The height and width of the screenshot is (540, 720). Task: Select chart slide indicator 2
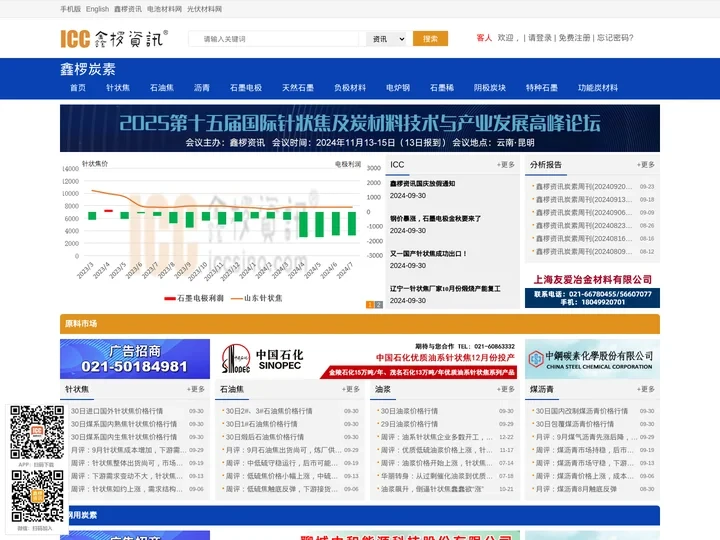378,304
